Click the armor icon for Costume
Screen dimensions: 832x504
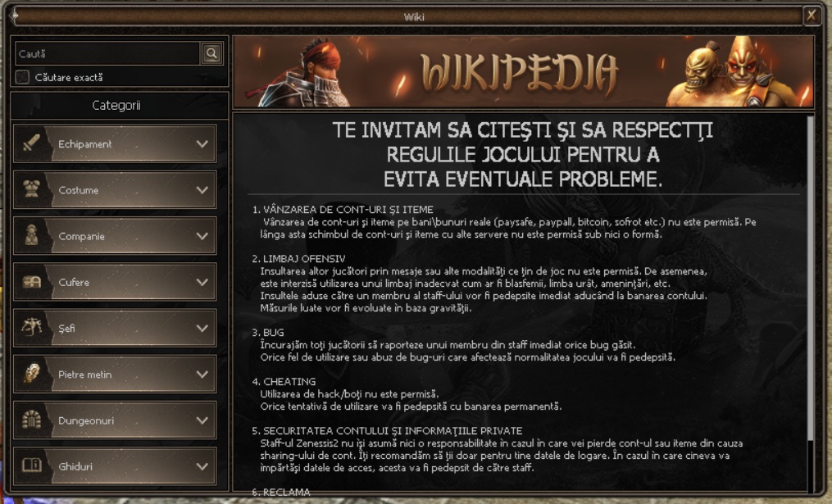click(31, 189)
